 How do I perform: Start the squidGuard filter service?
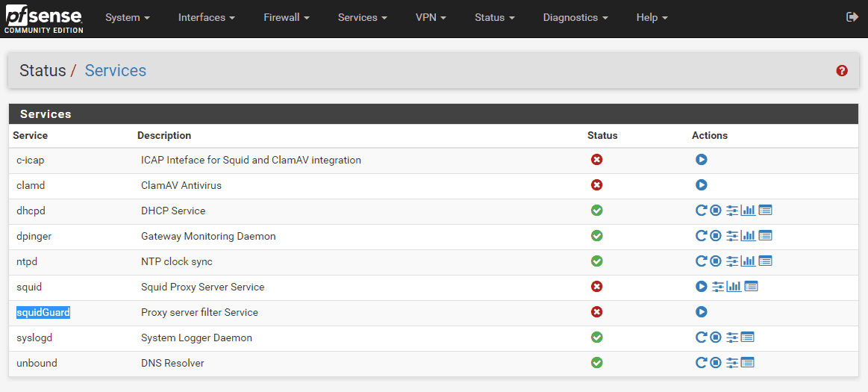pos(701,312)
